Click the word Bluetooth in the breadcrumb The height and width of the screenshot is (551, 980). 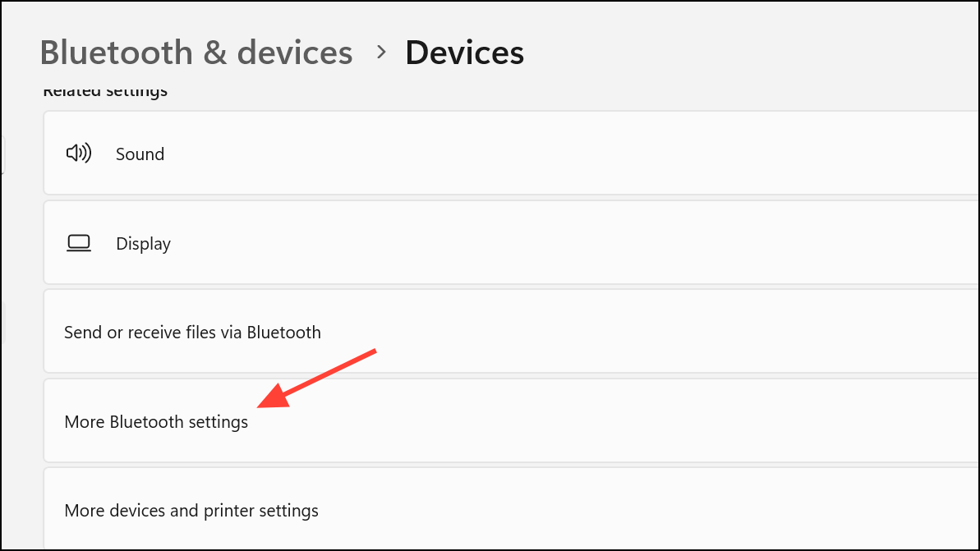click(x=117, y=53)
